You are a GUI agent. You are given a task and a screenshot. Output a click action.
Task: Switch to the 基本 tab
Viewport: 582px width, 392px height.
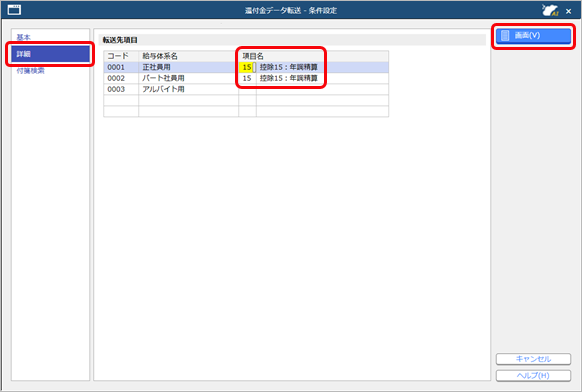pyautogui.click(x=23, y=37)
